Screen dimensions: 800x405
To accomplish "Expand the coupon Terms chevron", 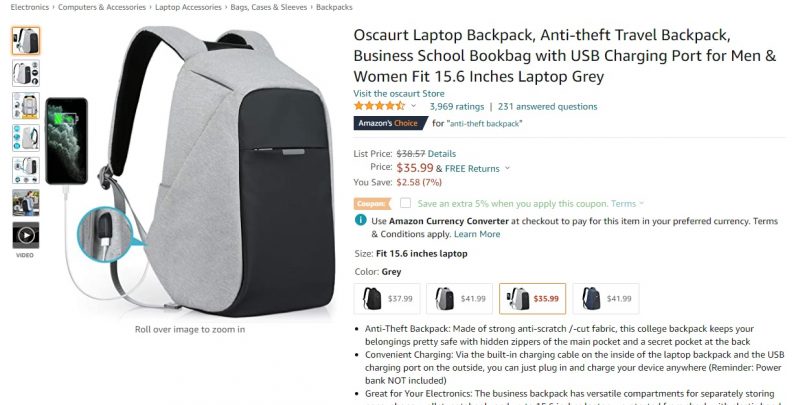I will pyautogui.click(x=641, y=203).
